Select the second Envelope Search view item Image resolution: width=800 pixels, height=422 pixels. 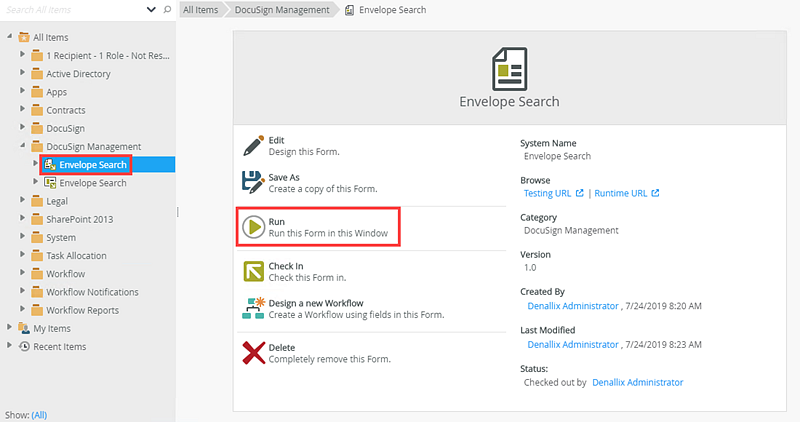pyautogui.click(x=93, y=183)
